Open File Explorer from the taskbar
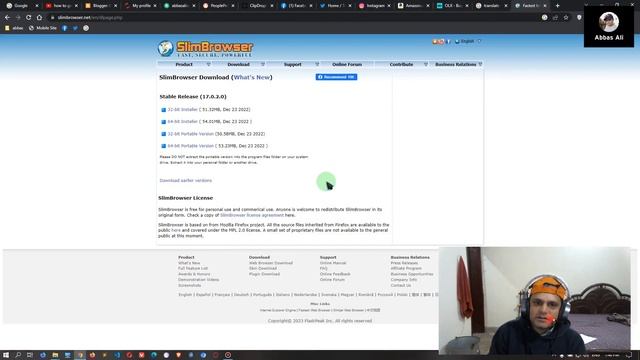 [x=55, y=355]
